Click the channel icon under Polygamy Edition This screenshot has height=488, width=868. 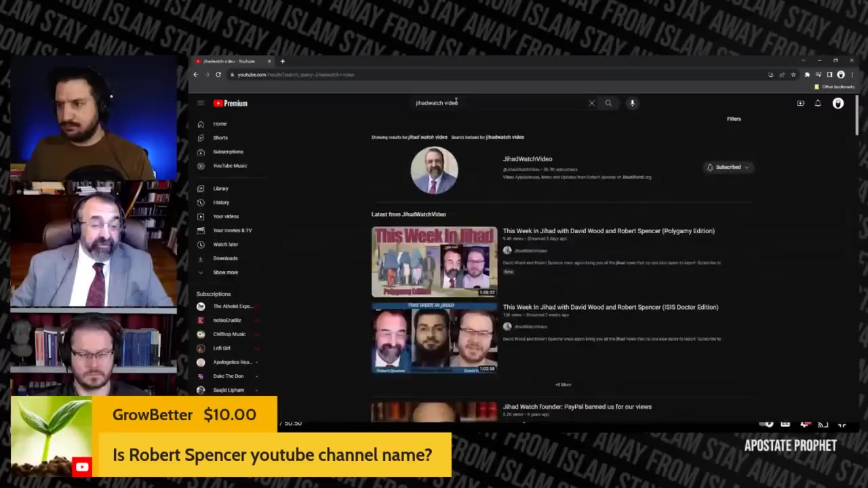(x=507, y=250)
